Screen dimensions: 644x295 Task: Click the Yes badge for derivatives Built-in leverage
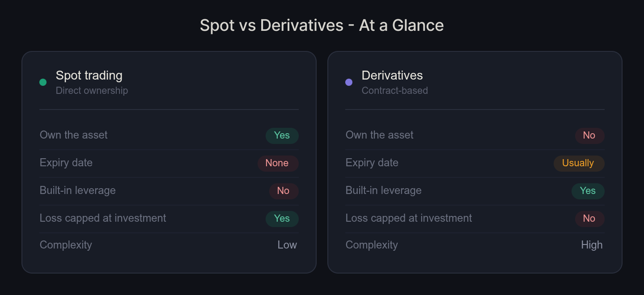588,191
